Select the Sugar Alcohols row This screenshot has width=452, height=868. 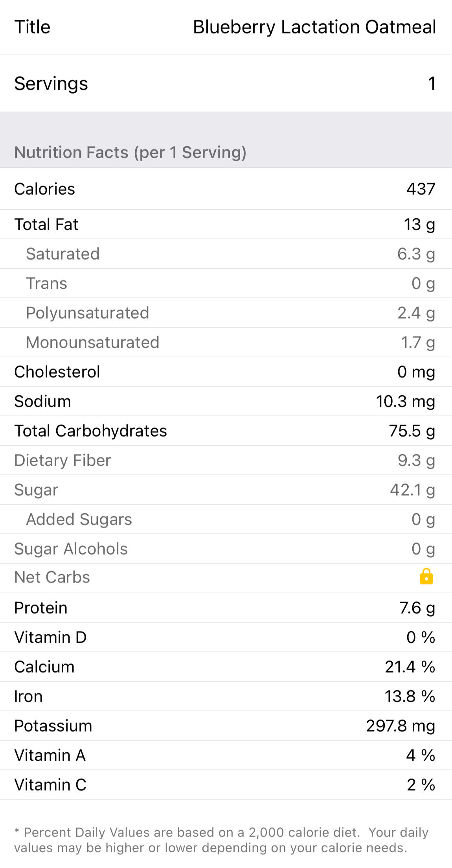tap(226, 549)
